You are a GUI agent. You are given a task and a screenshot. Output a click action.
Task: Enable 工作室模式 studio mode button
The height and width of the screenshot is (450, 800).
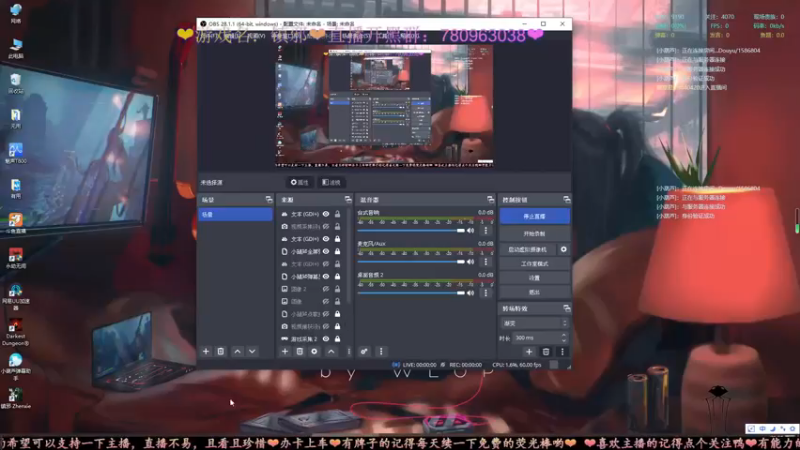(535, 264)
